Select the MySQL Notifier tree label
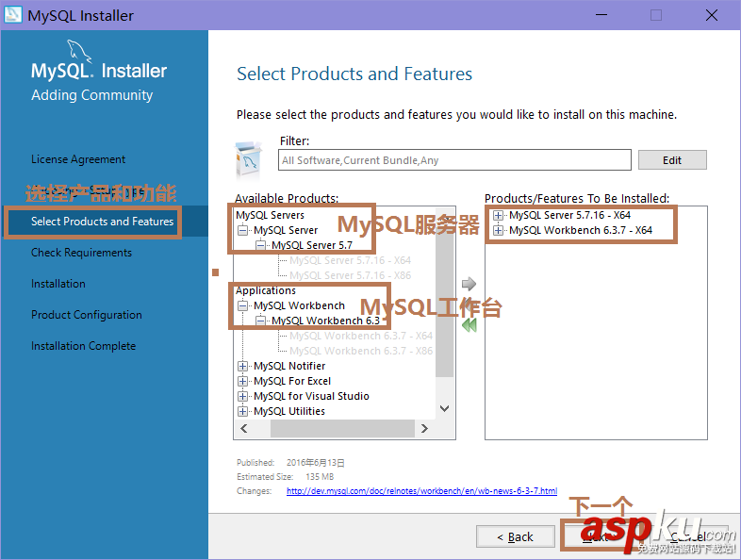This screenshot has width=741, height=560. 289,366
